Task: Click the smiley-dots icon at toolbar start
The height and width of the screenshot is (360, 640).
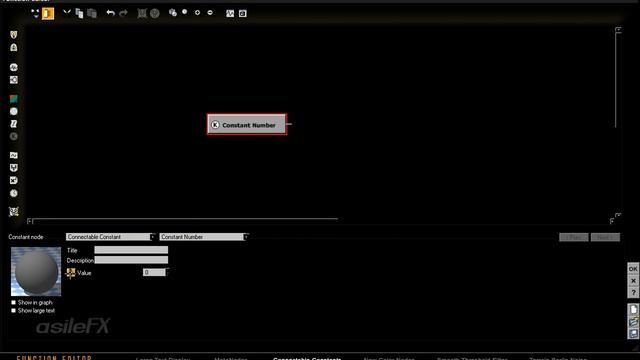Action: click(35, 13)
